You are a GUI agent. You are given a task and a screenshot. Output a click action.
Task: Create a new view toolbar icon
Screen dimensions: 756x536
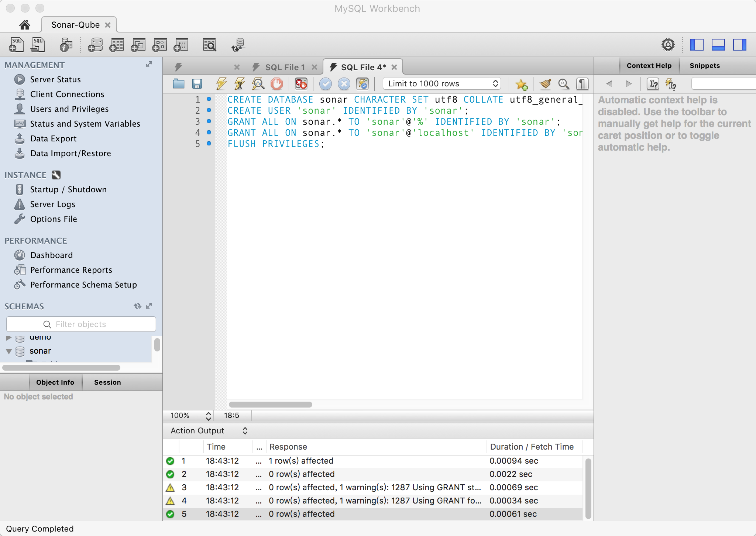(138, 45)
